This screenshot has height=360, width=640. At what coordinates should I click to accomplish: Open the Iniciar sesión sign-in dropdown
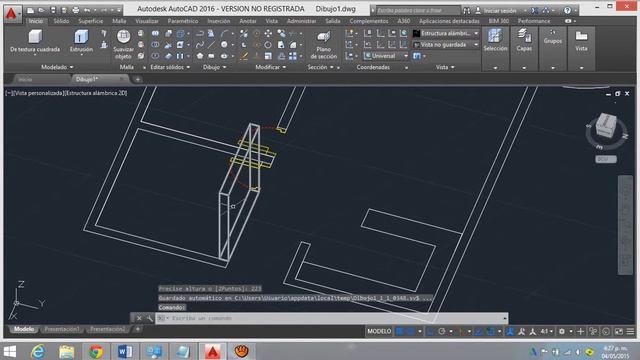pos(501,10)
